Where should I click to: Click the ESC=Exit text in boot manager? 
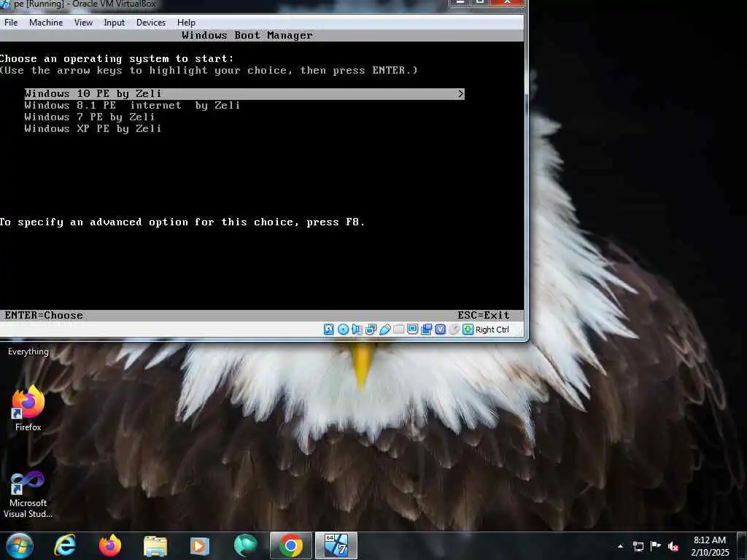pos(484,315)
